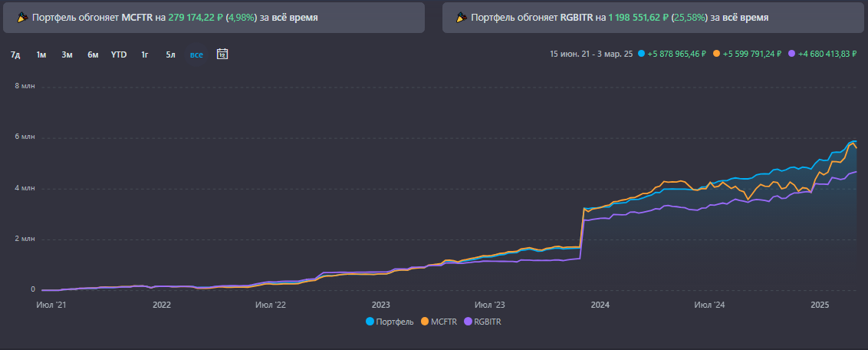Switch chart to 3м period
The width and height of the screenshot is (868, 350).
(x=67, y=54)
